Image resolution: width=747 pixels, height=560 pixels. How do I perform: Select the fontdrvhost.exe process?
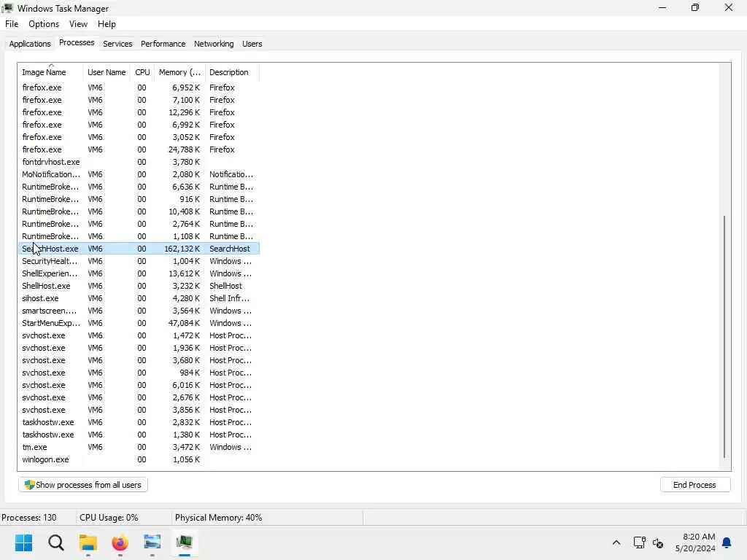click(x=139, y=162)
